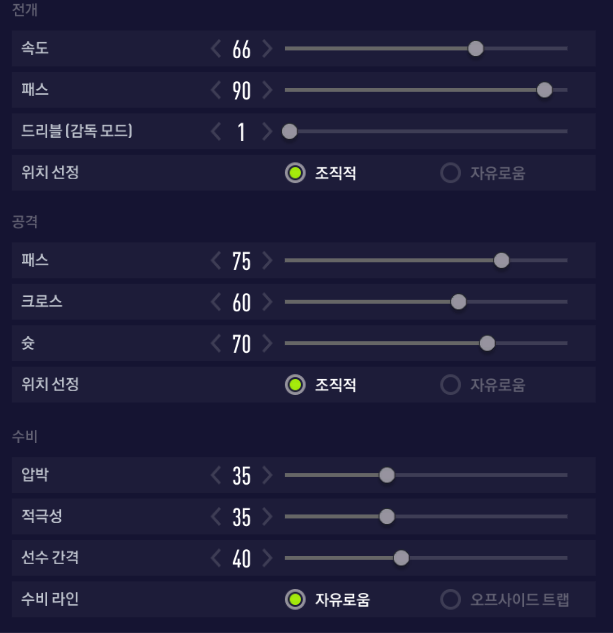Screen dimensions: 613x633
Task: Decrease attack 패스 value below 75
Action: [x=216, y=260]
